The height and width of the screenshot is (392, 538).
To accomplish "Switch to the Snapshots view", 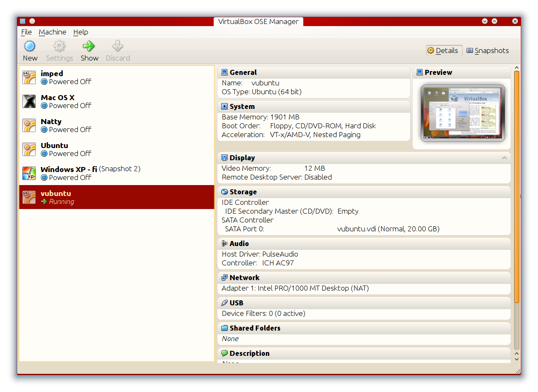I will (x=488, y=50).
